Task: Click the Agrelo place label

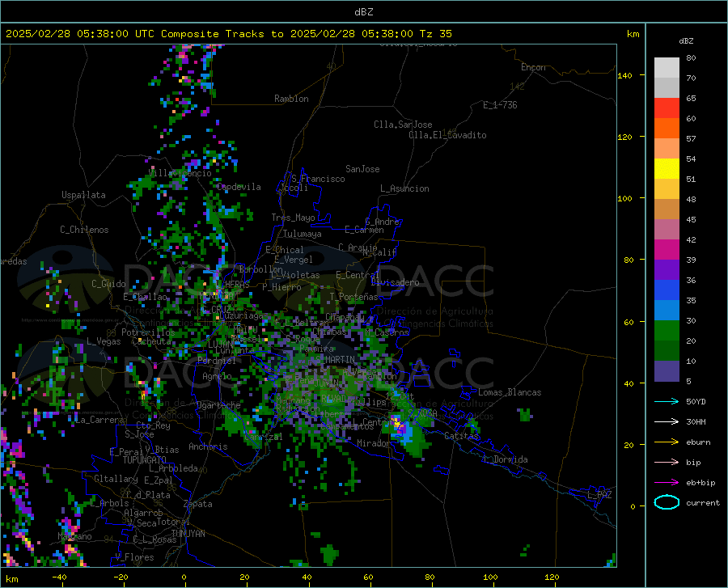Action: tap(217, 376)
